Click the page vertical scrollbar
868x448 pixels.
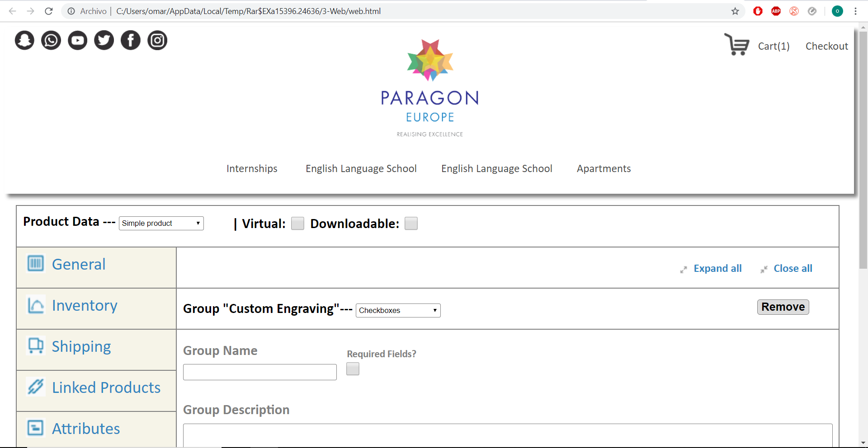[863, 149]
